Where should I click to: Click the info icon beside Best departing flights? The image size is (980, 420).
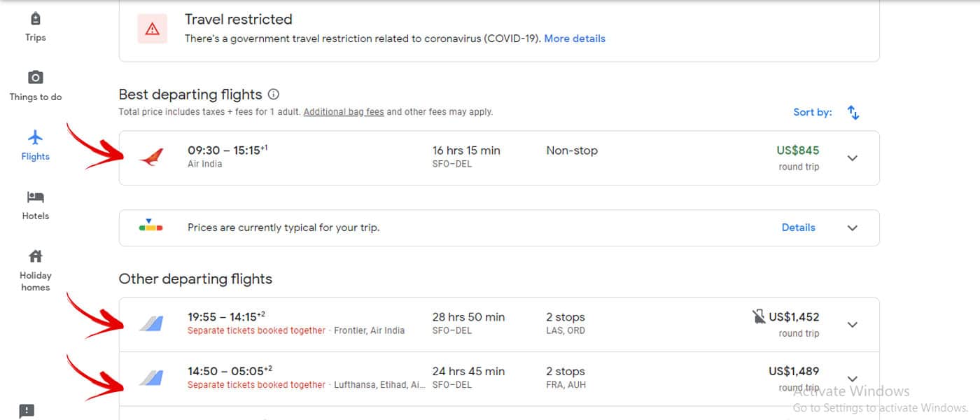click(274, 94)
